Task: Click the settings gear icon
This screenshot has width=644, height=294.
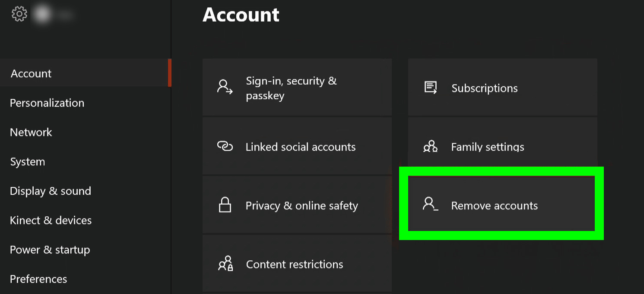Action: point(19,14)
